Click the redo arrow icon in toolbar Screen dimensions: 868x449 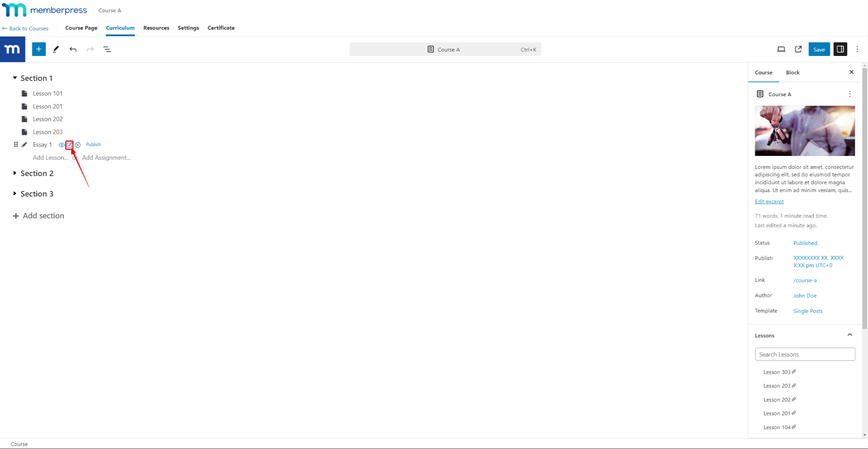click(x=90, y=49)
